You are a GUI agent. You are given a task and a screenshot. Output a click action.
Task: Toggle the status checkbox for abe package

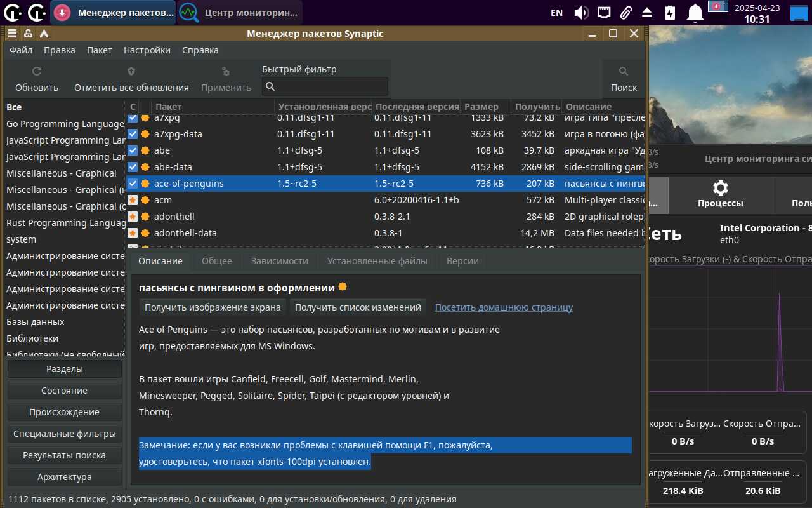click(x=133, y=150)
